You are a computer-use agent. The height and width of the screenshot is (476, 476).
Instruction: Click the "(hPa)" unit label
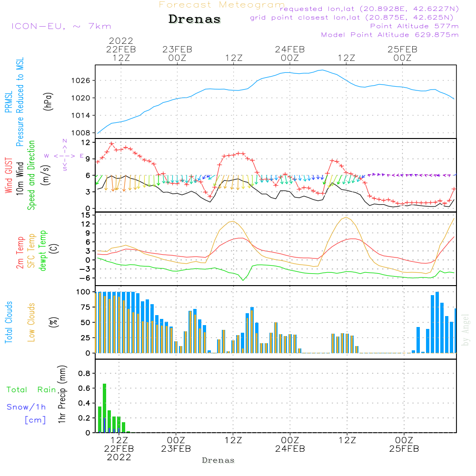48,101
